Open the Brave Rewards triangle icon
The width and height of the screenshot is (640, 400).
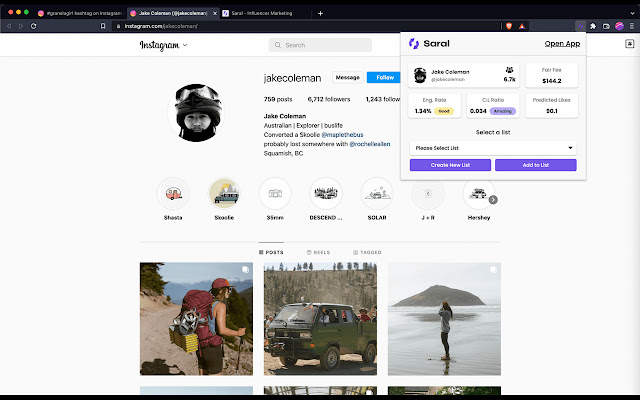point(522,26)
